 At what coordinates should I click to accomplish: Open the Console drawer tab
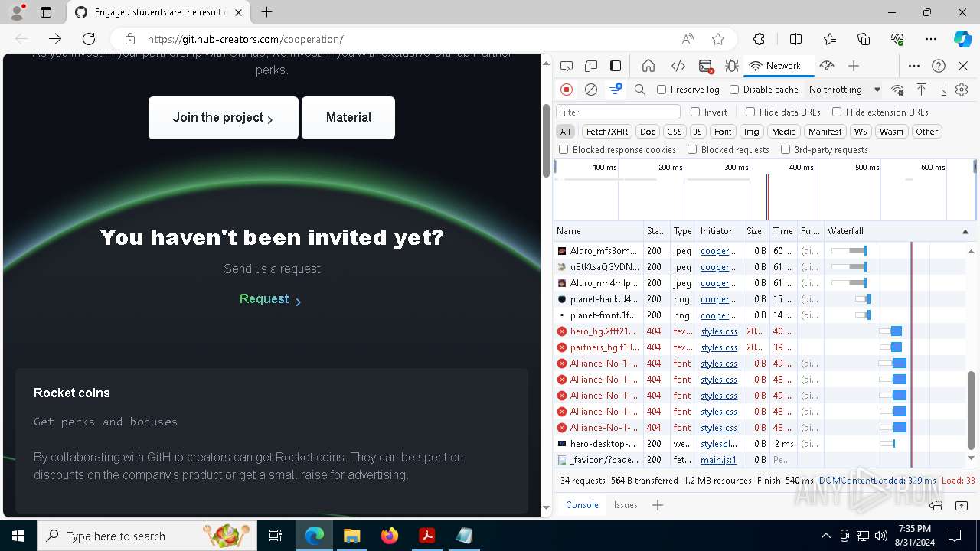582,505
